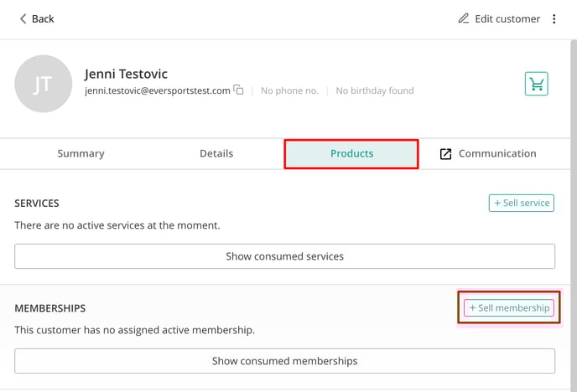
Task: Click the jenni.testovic email address text
Action: pyautogui.click(x=158, y=90)
